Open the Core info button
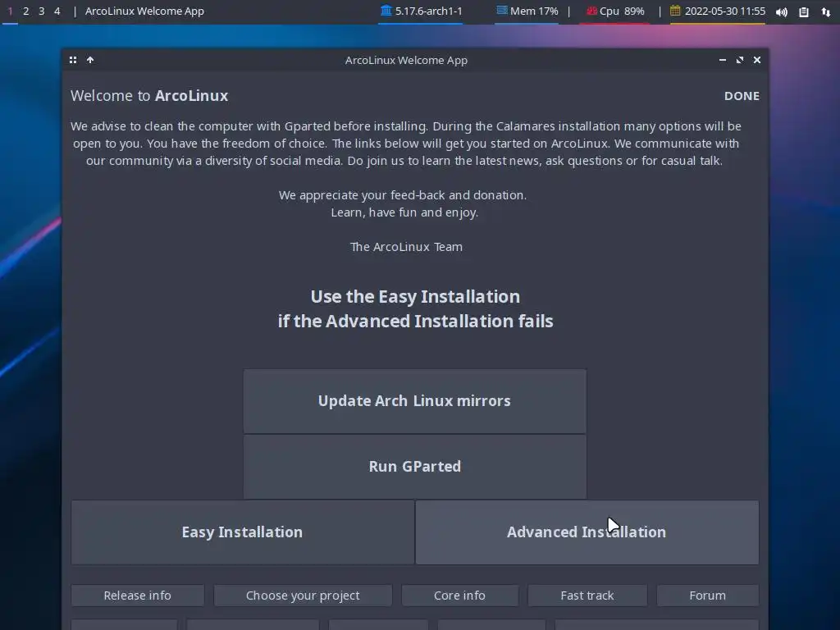Viewport: 840px width, 630px height. pyautogui.click(x=459, y=596)
